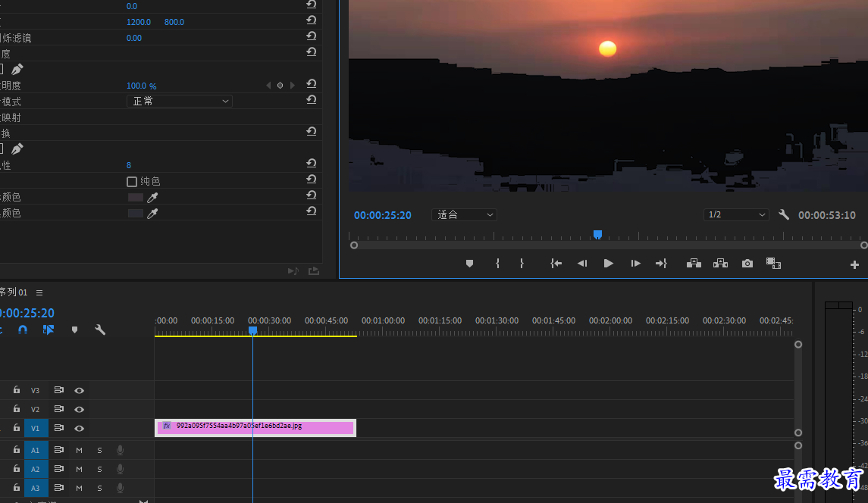Select the jpg clip on V1

pos(255,428)
